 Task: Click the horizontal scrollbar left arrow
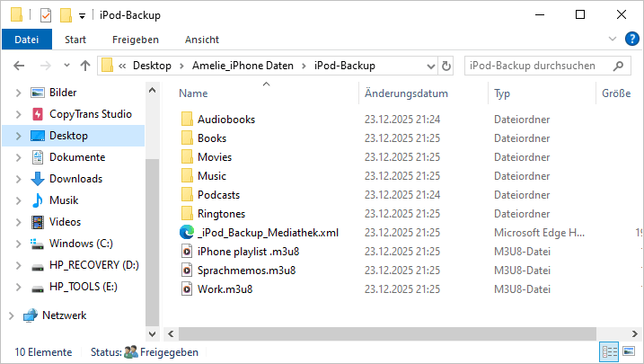coord(171,334)
